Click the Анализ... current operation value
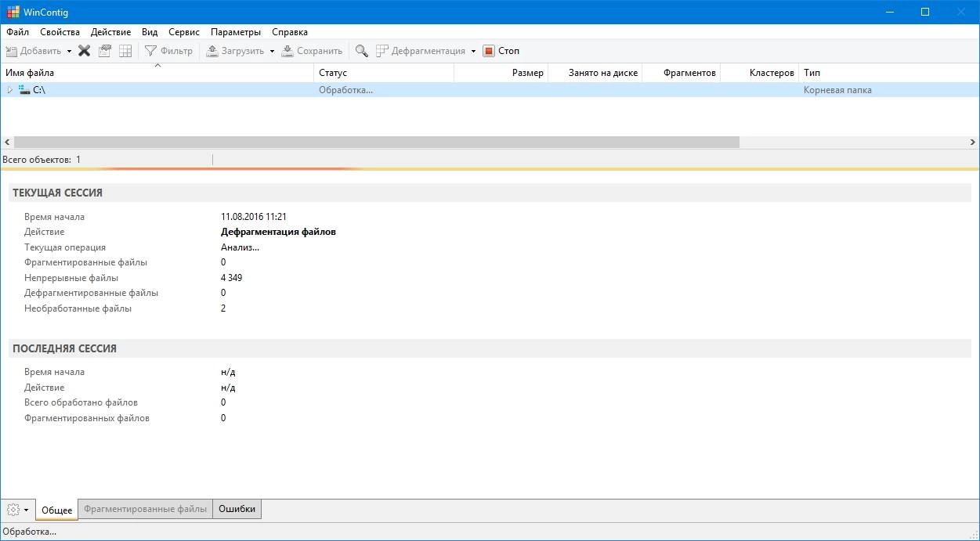The image size is (980, 541). coord(240,247)
